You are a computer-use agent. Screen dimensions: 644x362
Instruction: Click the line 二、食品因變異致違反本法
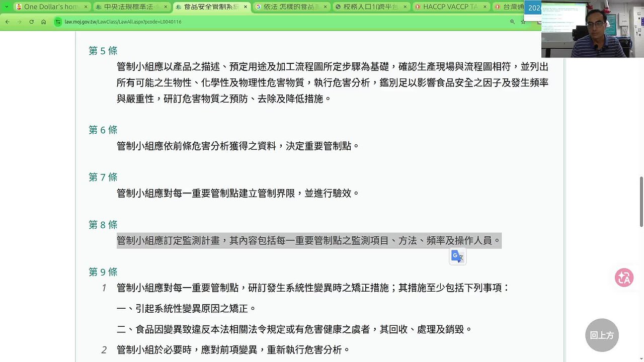[295, 329]
